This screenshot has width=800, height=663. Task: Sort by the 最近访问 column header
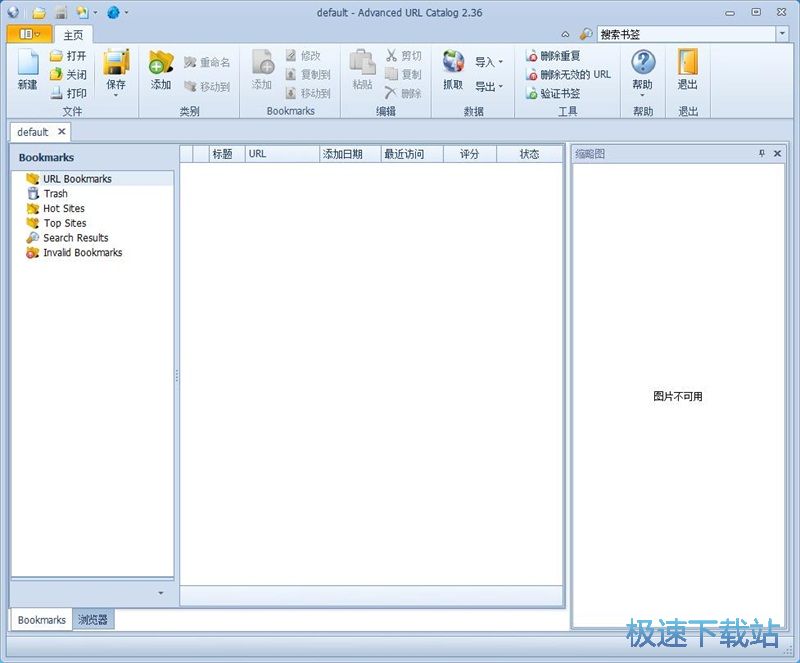point(412,154)
